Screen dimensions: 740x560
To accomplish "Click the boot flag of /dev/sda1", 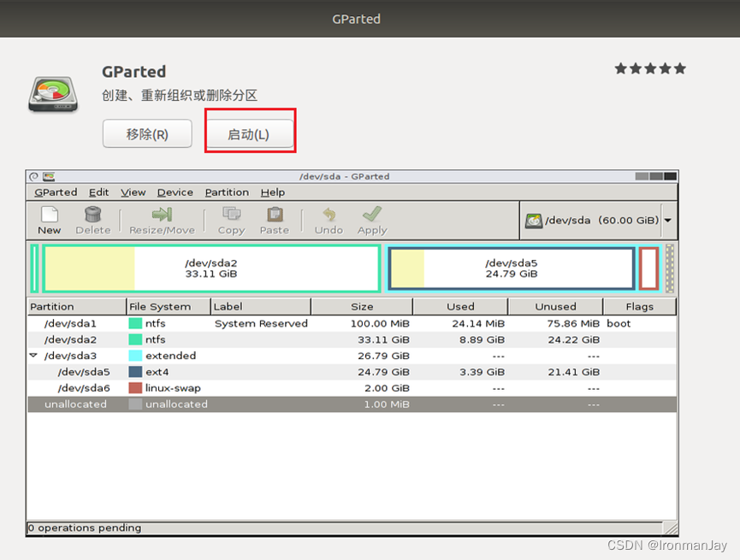I will click(619, 324).
